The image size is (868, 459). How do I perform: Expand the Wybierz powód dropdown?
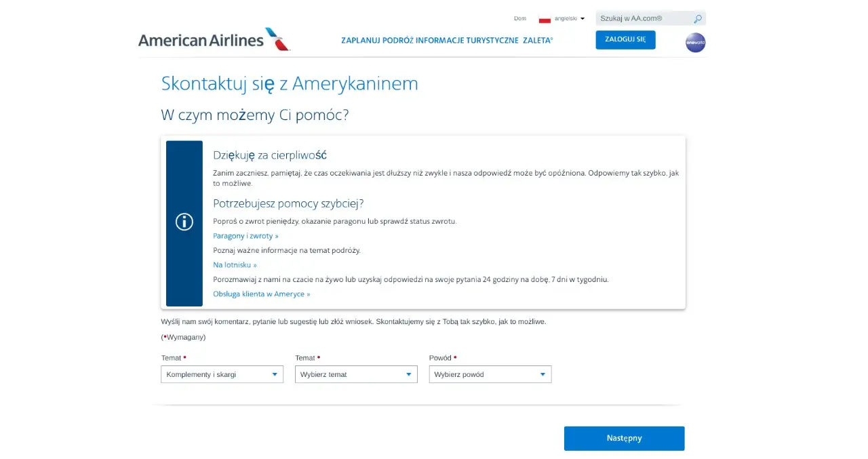pos(490,374)
